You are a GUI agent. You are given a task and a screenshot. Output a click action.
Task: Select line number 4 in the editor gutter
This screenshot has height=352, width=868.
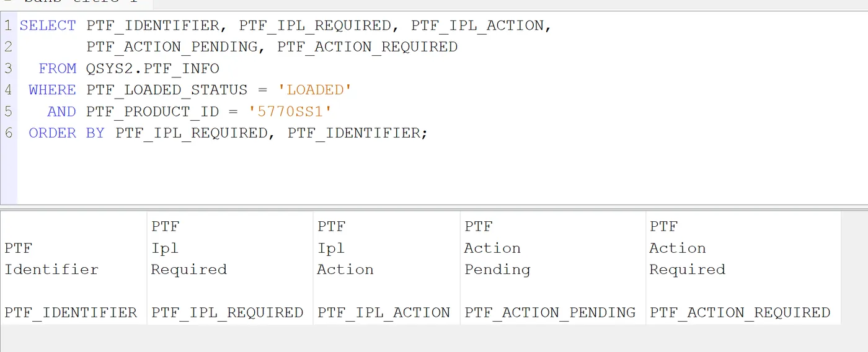click(8, 90)
